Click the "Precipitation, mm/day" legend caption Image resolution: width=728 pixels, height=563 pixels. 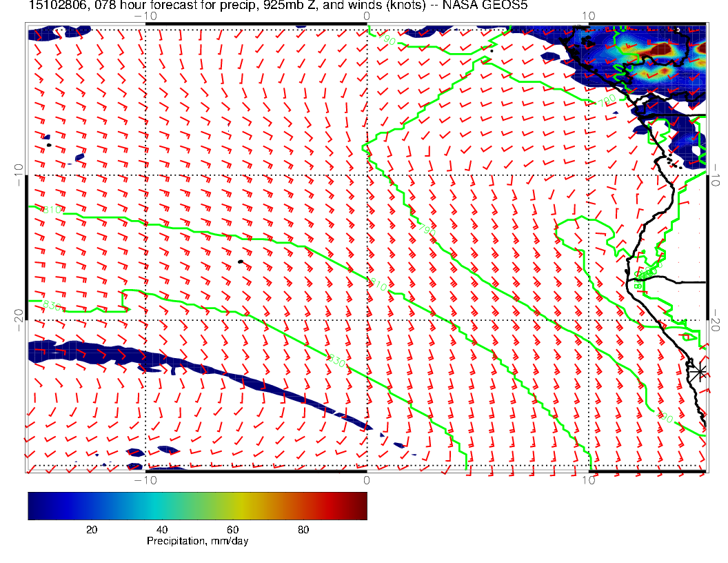pos(197,541)
